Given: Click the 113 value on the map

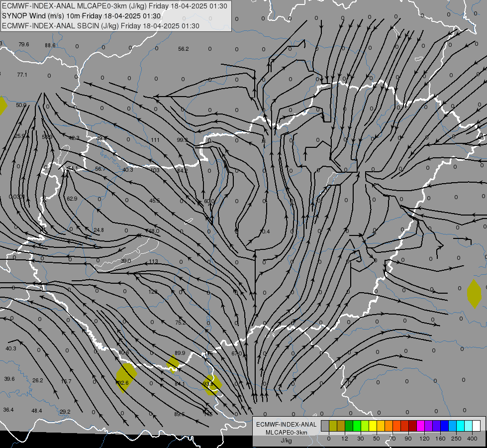Looking at the screenshot, I should tap(153, 261).
